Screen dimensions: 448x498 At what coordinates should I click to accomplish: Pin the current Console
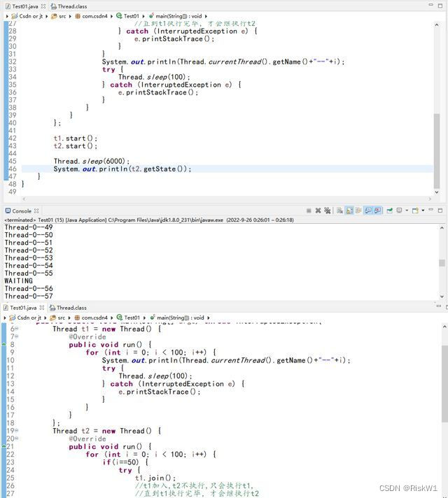pos(389,211)
